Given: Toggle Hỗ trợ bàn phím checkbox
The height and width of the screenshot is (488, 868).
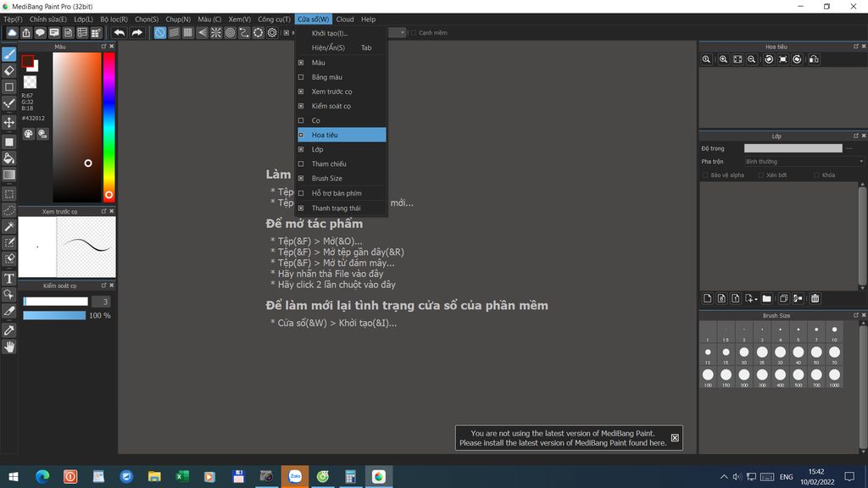Looking at the screenshot, I should 301,193.
